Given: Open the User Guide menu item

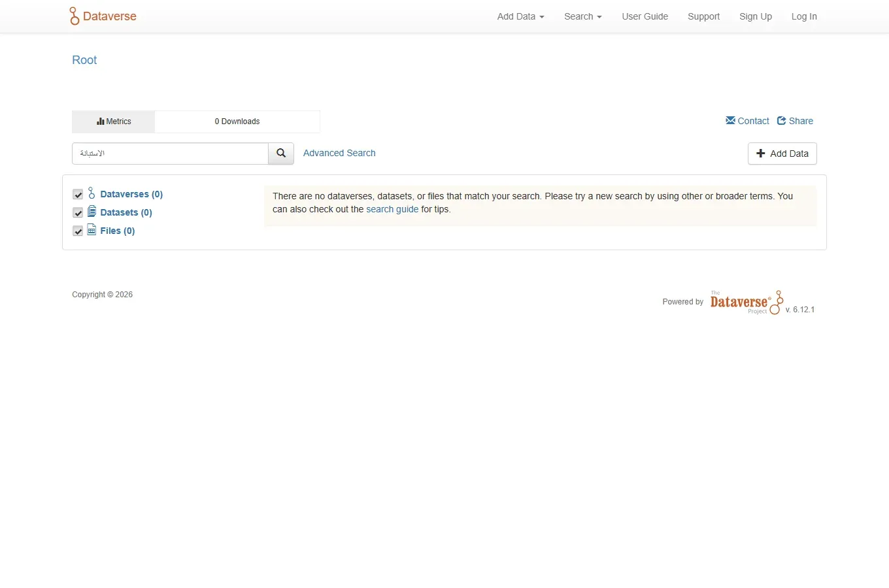Looking at the screenshot, I should click(x=645, y=16).
